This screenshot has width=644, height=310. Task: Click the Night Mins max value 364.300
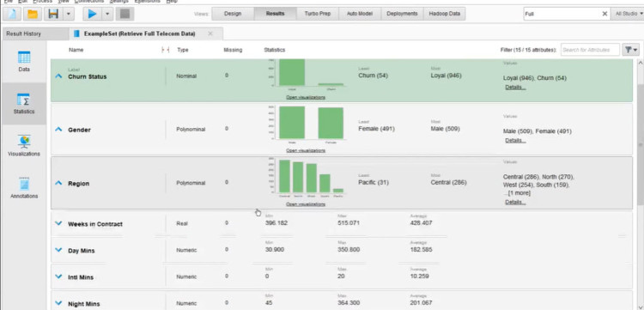[x=349, y=303]
